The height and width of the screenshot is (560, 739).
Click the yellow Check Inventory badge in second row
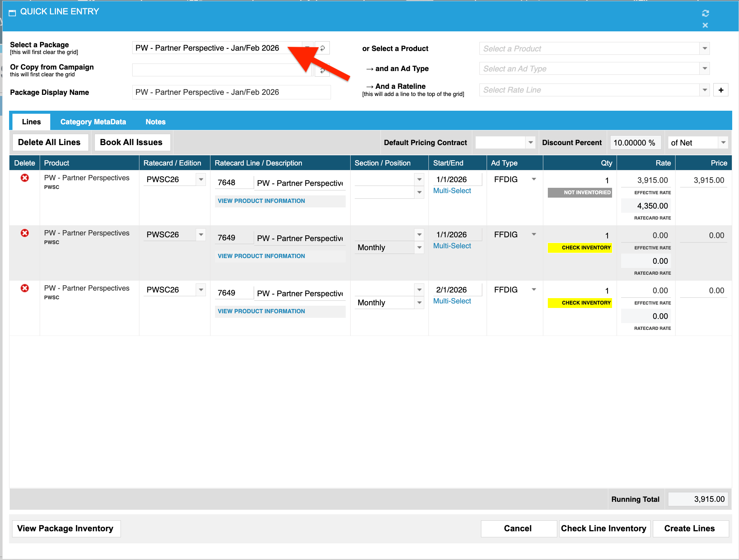click(x=580, y=248)
